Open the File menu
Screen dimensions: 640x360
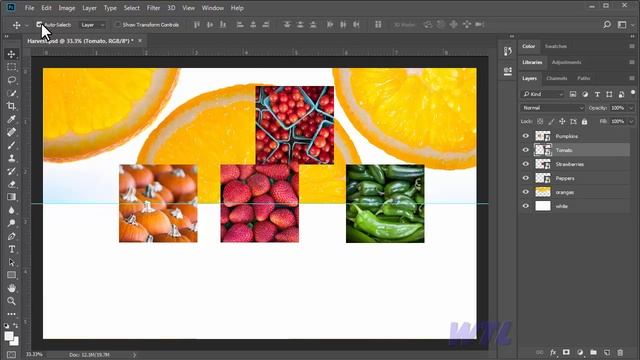click(x=29, y=8)
